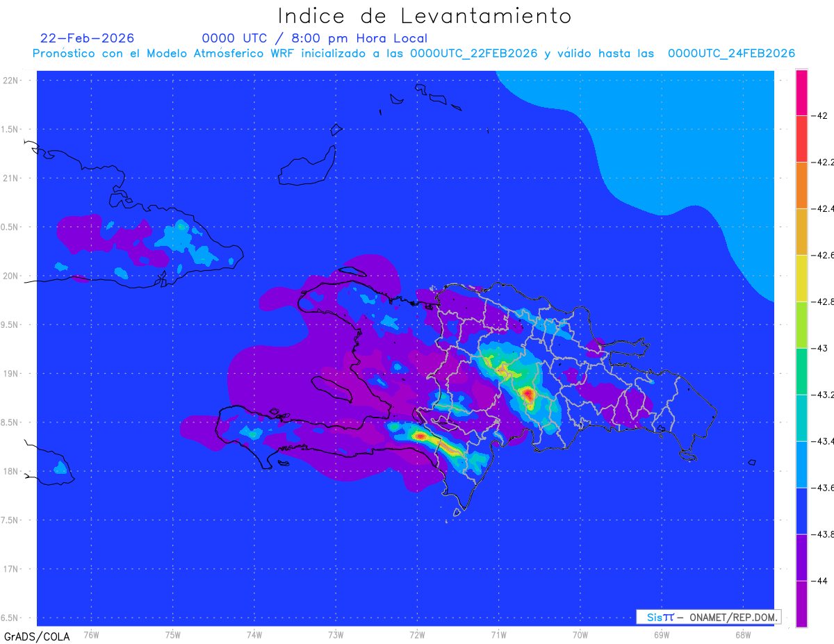The height and width of the screenshot is (644, 834).
Task: Pick the dark blue legend swatch between -43.6 and -43.8
Action: point(801,511)
